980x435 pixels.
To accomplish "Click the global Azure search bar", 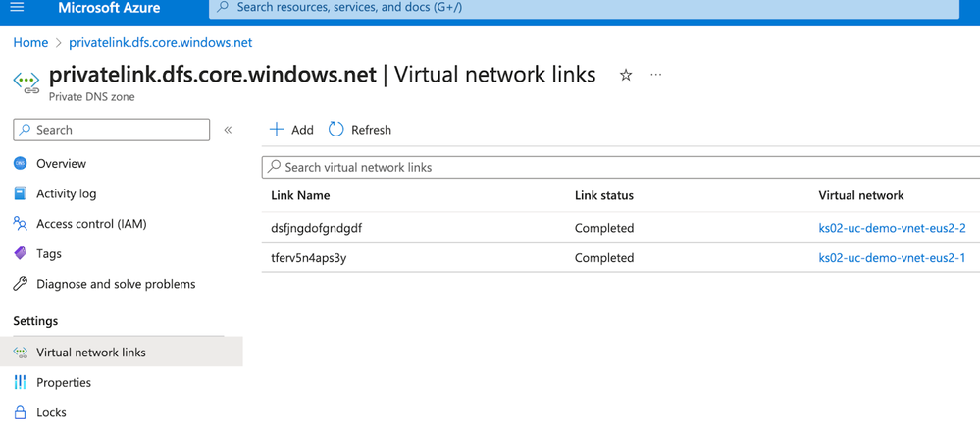I will coord(584,8).
